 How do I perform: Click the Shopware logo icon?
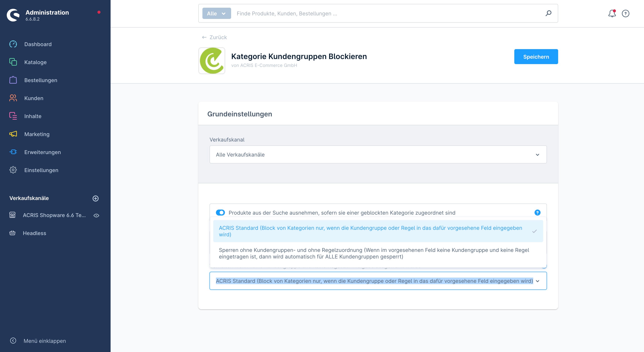click(x=13, y=15)
